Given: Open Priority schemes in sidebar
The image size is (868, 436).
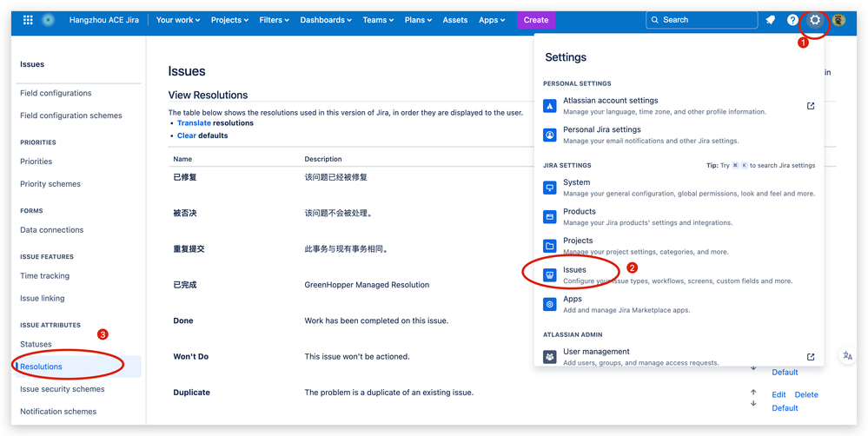Looking at the screenshot, I should click(x=50, y=184).
